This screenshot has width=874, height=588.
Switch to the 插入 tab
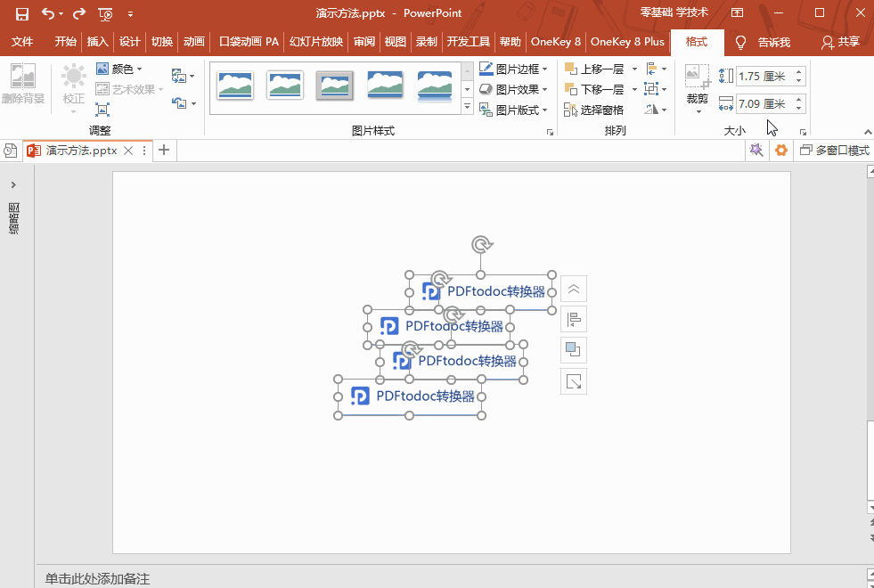click(97, 42)
